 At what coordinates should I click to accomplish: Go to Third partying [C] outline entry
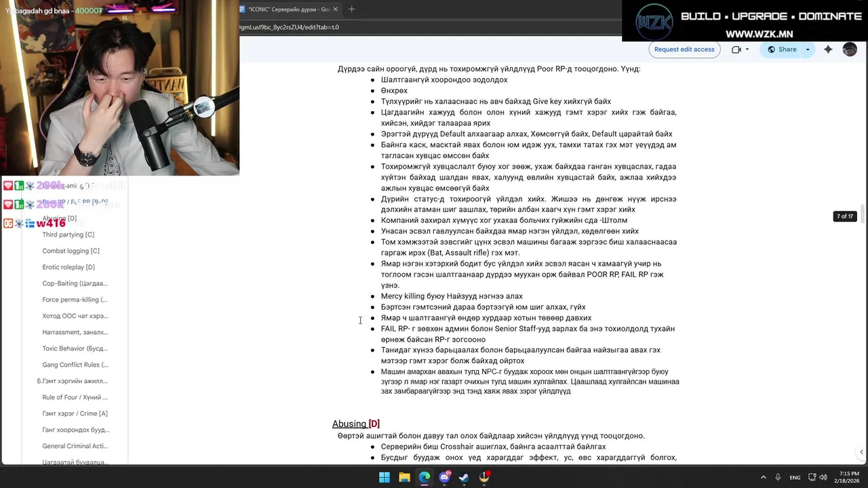(x=68, y=235)
